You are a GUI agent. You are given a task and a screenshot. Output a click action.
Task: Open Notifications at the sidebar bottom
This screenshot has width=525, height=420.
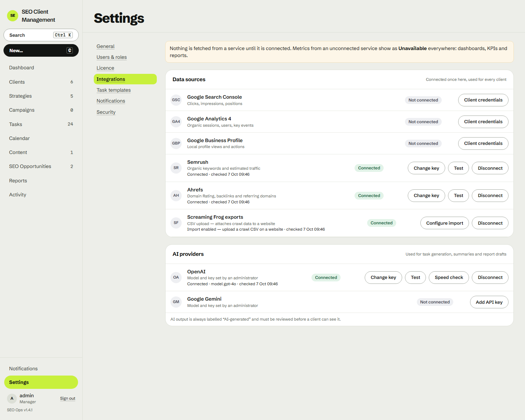click(x=41, y=369)
